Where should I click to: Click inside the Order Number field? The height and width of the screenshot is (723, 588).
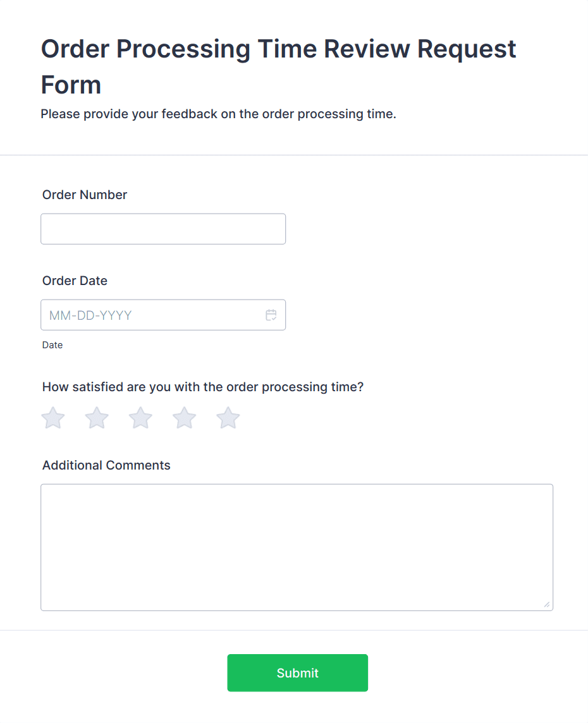(x=163, y=229)
